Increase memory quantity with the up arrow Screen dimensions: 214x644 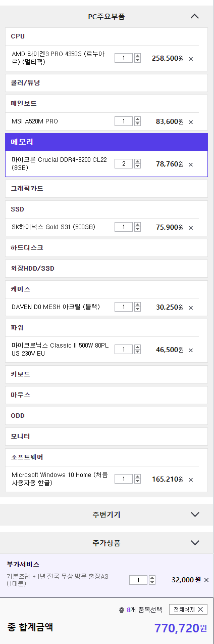138,161
